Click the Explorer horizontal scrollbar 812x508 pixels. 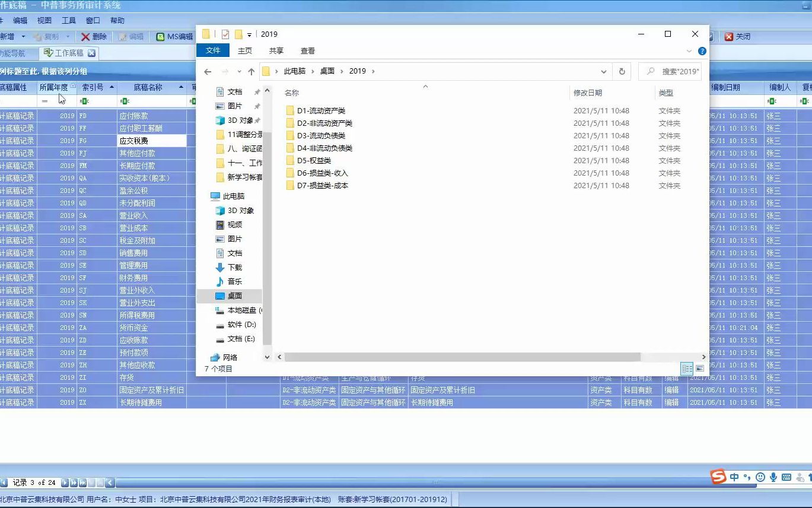[x=463, y=357]
